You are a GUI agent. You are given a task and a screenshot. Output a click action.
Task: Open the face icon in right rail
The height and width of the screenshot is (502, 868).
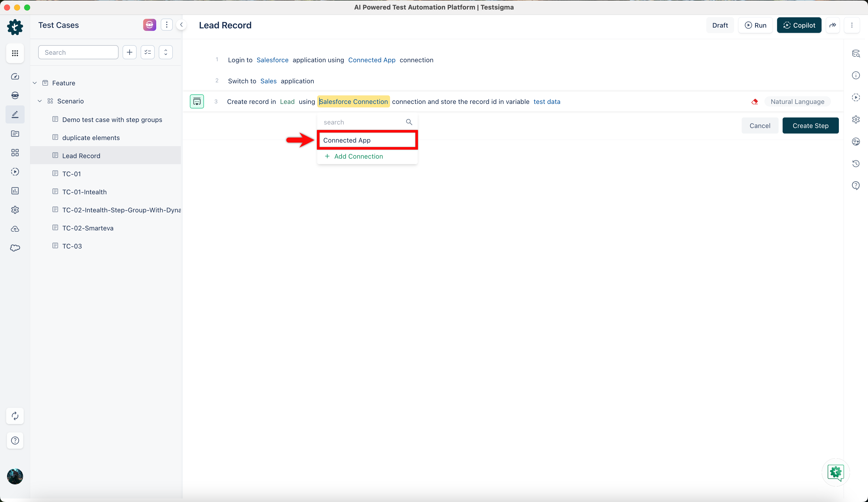pos(856,142)
